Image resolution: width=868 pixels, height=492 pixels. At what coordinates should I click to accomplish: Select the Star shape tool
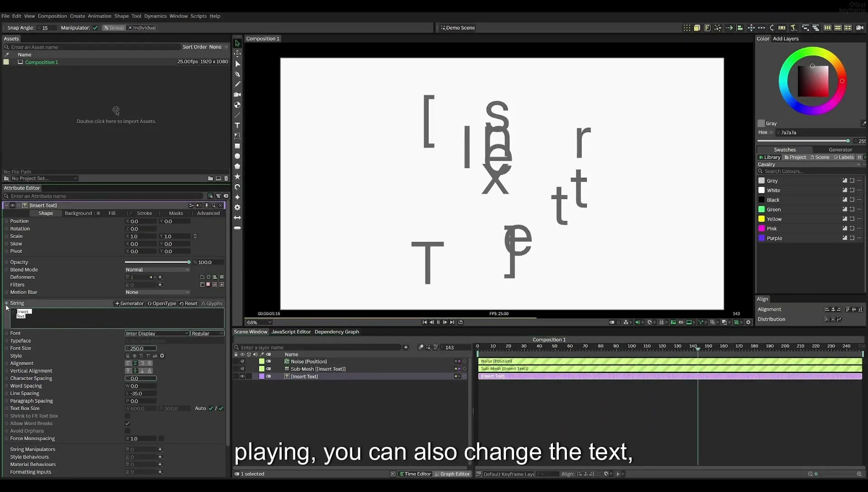point(237,177)
